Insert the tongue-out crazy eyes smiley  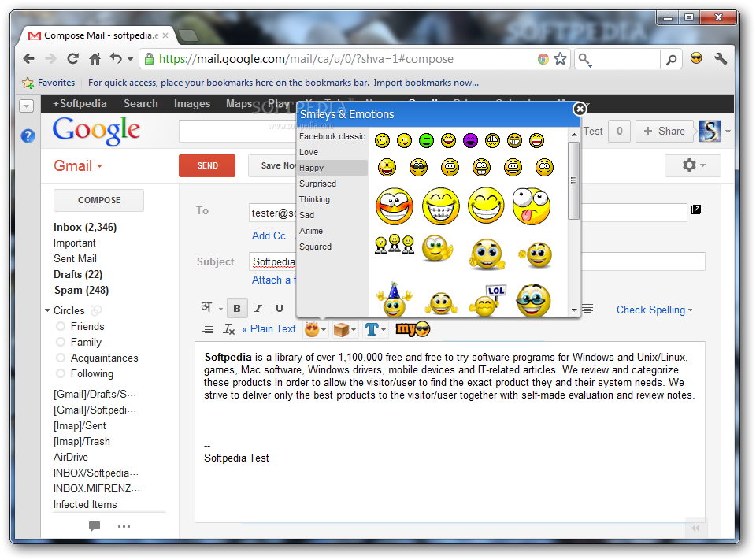(x=532, y=206)
